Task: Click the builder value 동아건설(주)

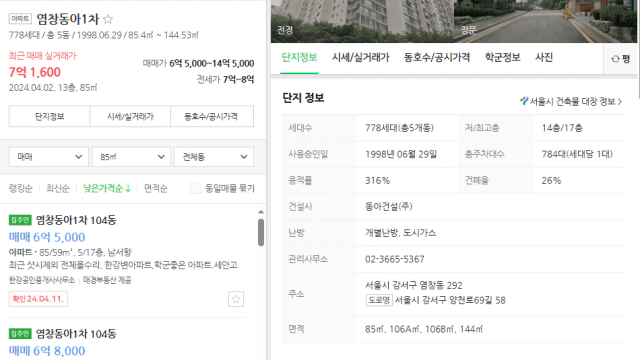Action: [389, 207]
